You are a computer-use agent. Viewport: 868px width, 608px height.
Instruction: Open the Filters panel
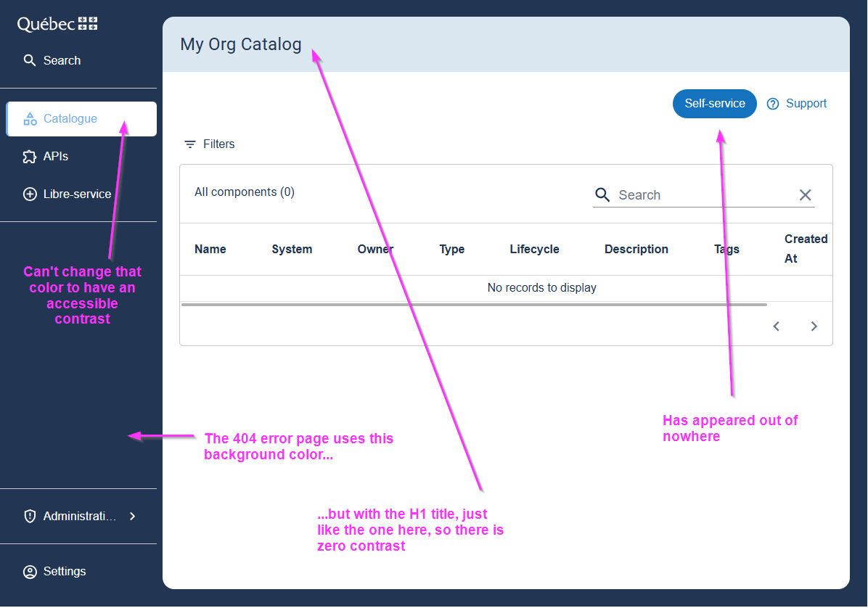(209, 144)
